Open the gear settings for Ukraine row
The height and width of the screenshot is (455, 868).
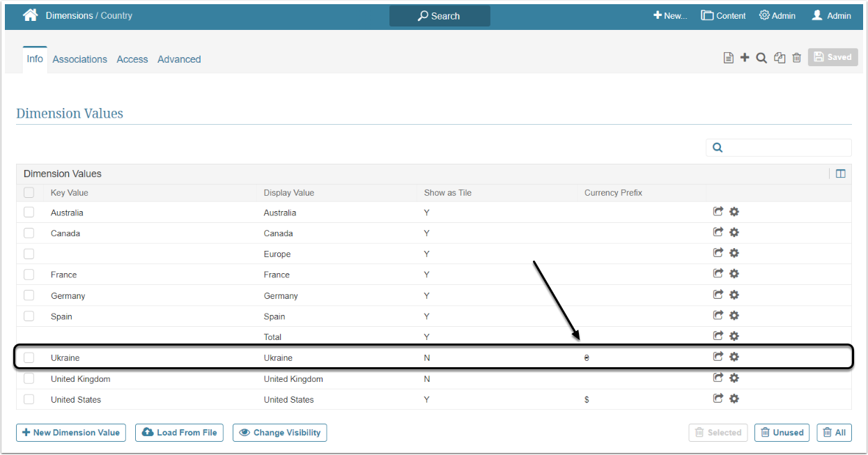click(734, 357)
